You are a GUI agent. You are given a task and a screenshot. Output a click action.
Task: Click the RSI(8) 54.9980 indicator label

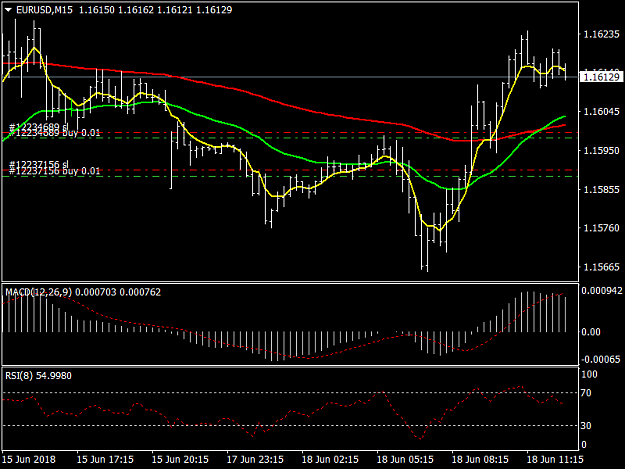[x=38, y=376]
